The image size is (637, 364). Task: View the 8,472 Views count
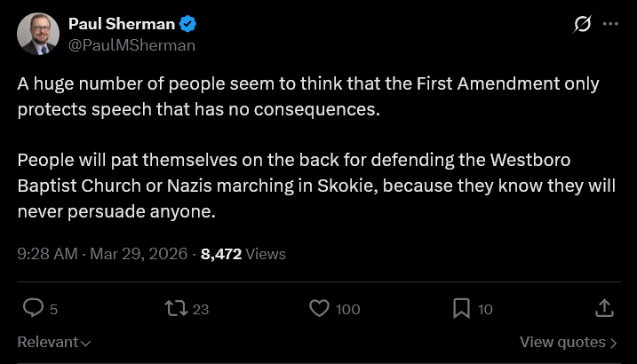tap(243, 254)
